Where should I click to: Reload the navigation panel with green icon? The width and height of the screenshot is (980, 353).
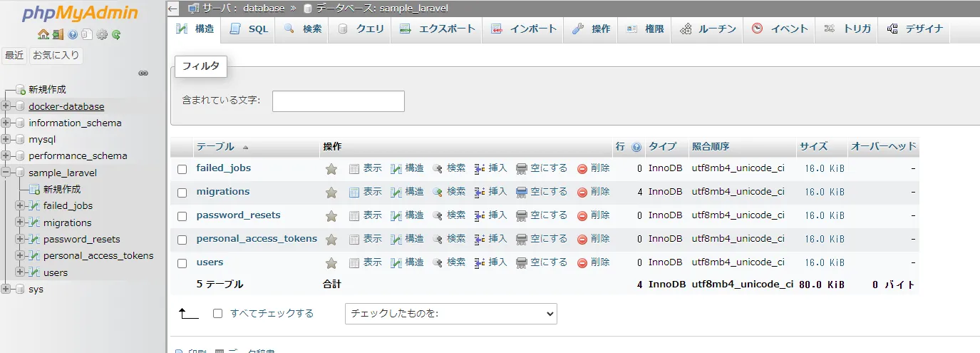click(x=116, y=34)
